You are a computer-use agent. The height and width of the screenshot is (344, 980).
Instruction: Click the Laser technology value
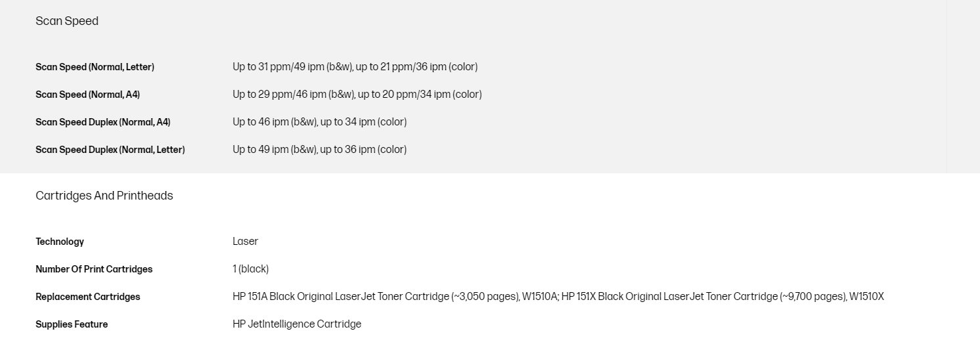pyautogui.click(x=245, y=242)
